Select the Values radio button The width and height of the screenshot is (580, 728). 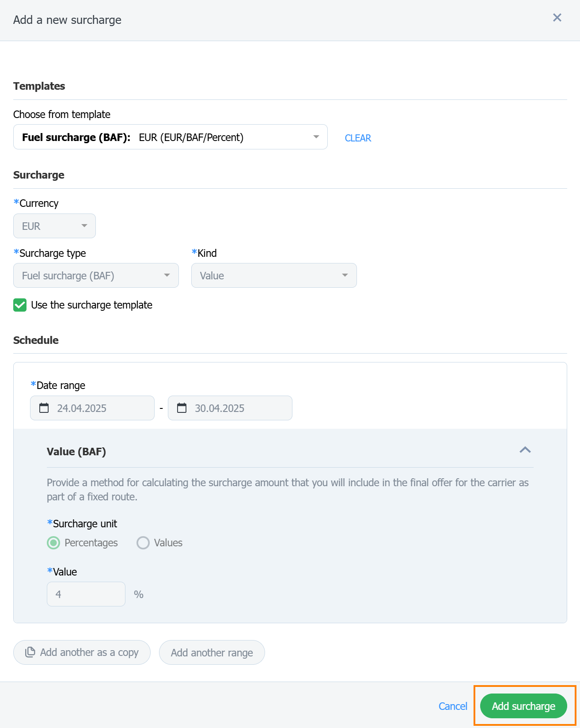point(143,543)
